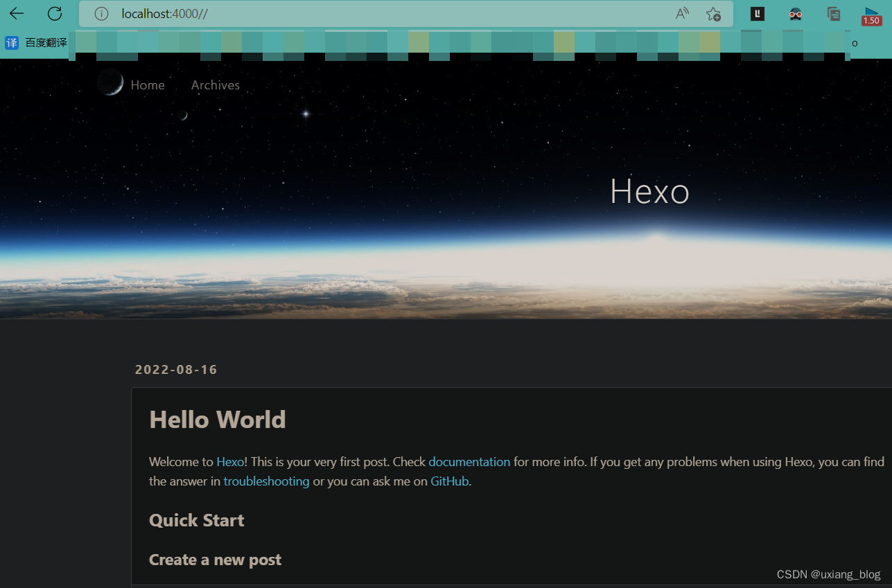
Task: Toggle read aloud with the A icon
Action: point(682,13)
